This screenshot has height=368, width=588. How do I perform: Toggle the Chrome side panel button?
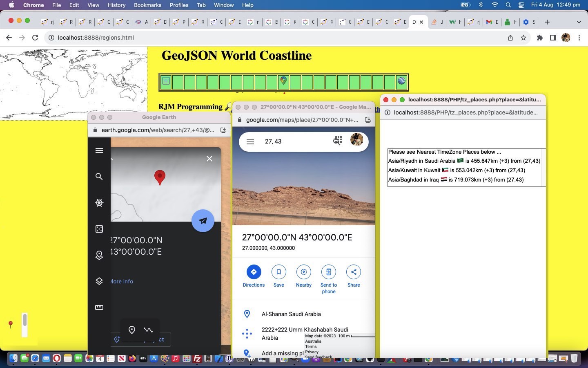pyautogui.click(x=552, y=38)
